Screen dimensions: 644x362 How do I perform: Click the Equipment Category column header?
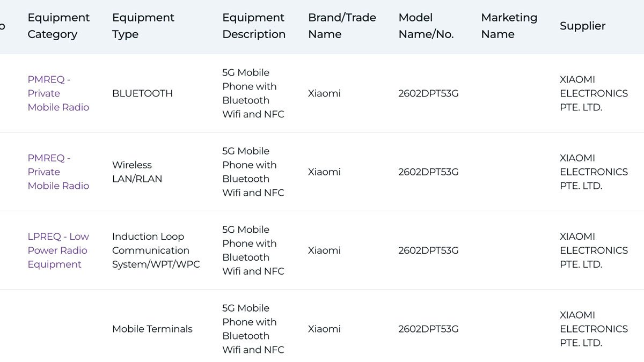point(58,26)
